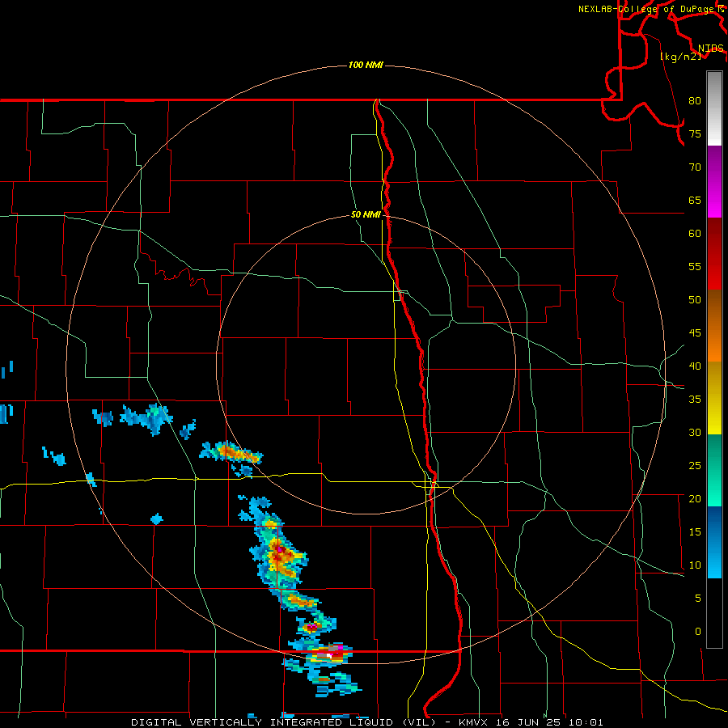Click the purple 65-70 section of the color scale
Image resolution: width=728 pixels, height=728 pixels.
pos(714,181)
